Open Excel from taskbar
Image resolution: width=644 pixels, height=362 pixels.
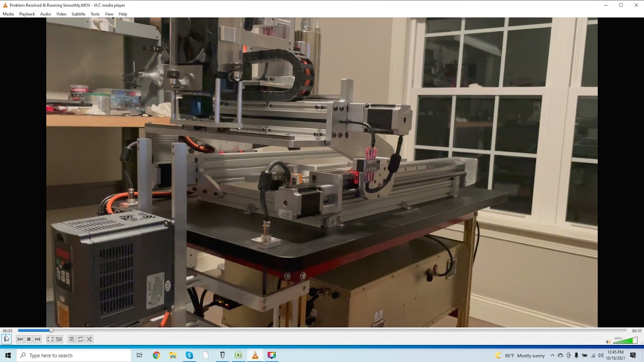[x=238, y=355]
